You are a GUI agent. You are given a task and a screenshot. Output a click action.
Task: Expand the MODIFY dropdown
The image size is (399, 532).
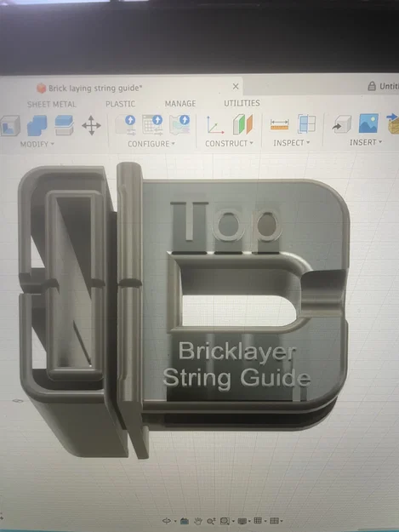(37, 144)
